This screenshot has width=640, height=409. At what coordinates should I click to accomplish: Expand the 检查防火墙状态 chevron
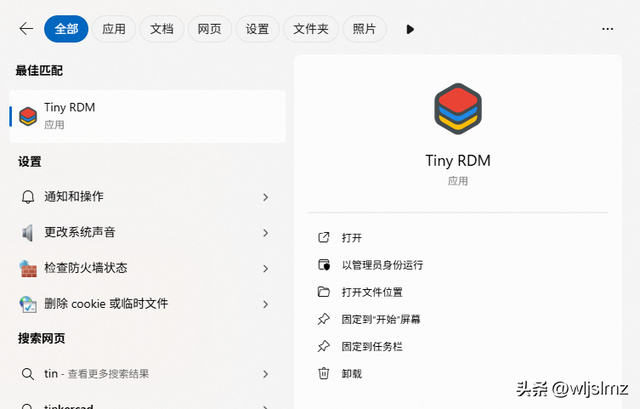click(265, 269)
